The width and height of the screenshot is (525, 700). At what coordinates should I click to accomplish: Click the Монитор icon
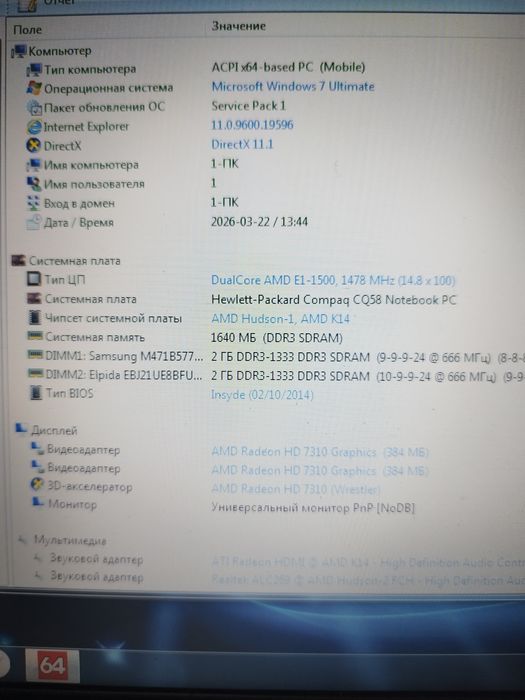[x=38, y=504]
